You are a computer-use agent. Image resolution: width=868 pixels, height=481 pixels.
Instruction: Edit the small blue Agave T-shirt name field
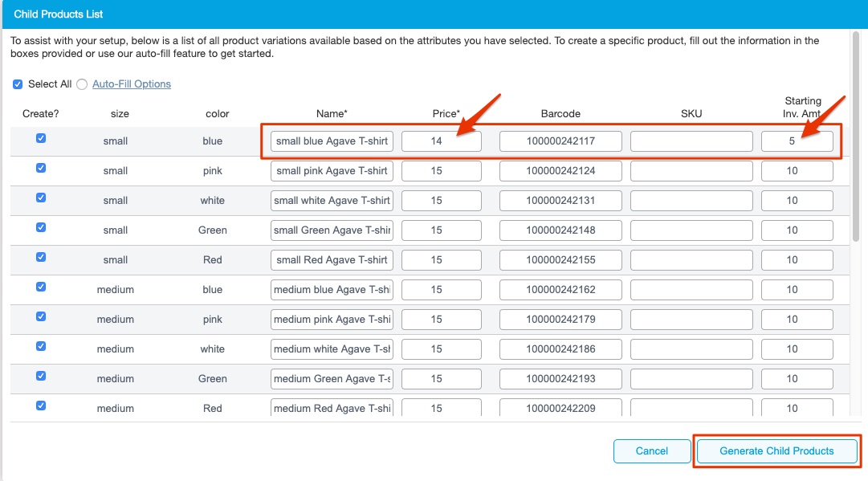[332, 141]
